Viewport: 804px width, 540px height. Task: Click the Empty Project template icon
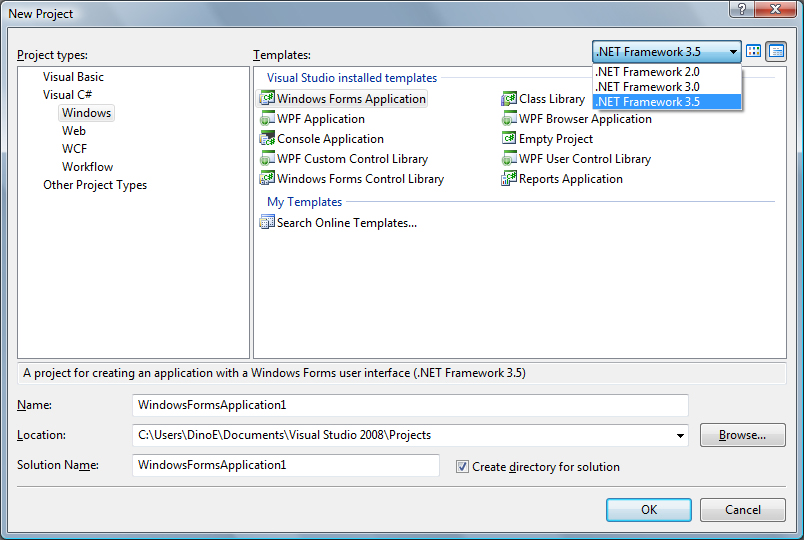click(509, 139)
